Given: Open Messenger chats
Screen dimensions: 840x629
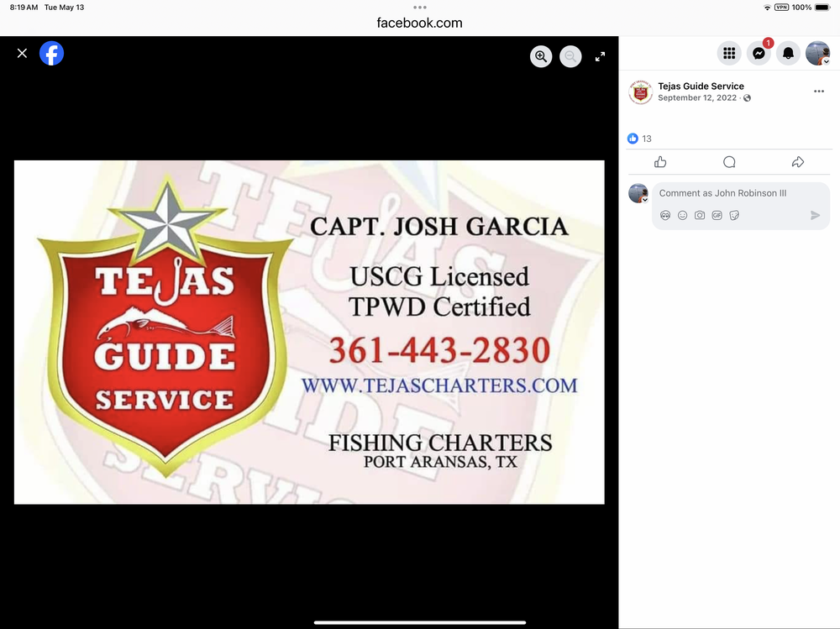Looking at the screenshot, I should tap(759, 54).
